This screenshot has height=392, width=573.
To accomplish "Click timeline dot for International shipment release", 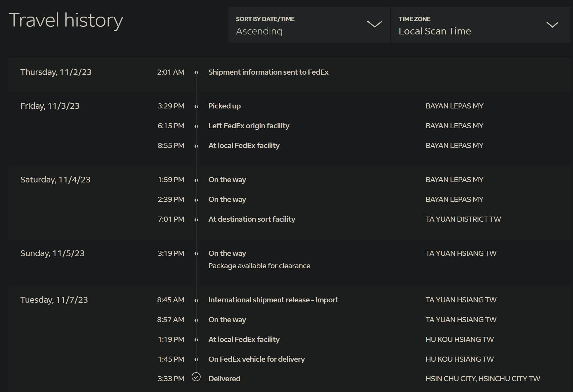I will [x=196, y=300].
